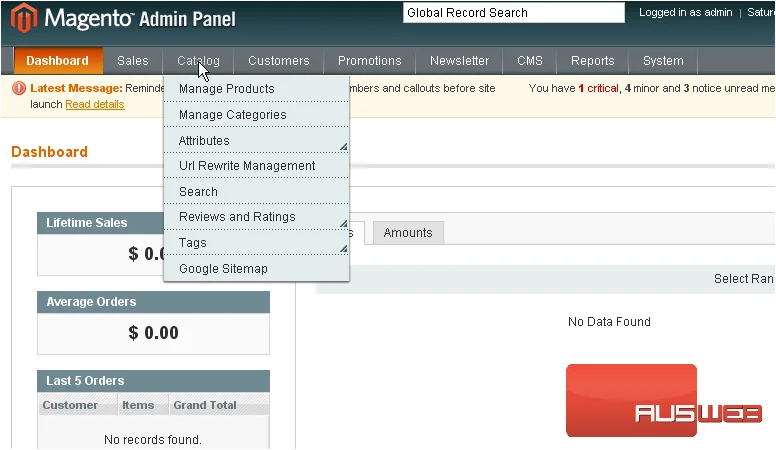Expand the Reviews and Ratings submenu arrow
Image resolution: width=776 pixels, height=450 pixels.
[x=343, y=224]
